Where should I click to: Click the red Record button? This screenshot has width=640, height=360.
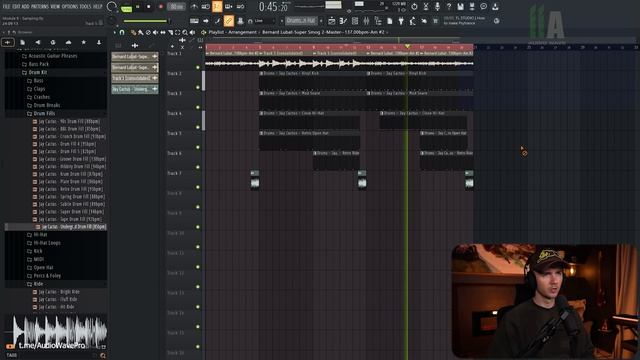click(160, 7)
